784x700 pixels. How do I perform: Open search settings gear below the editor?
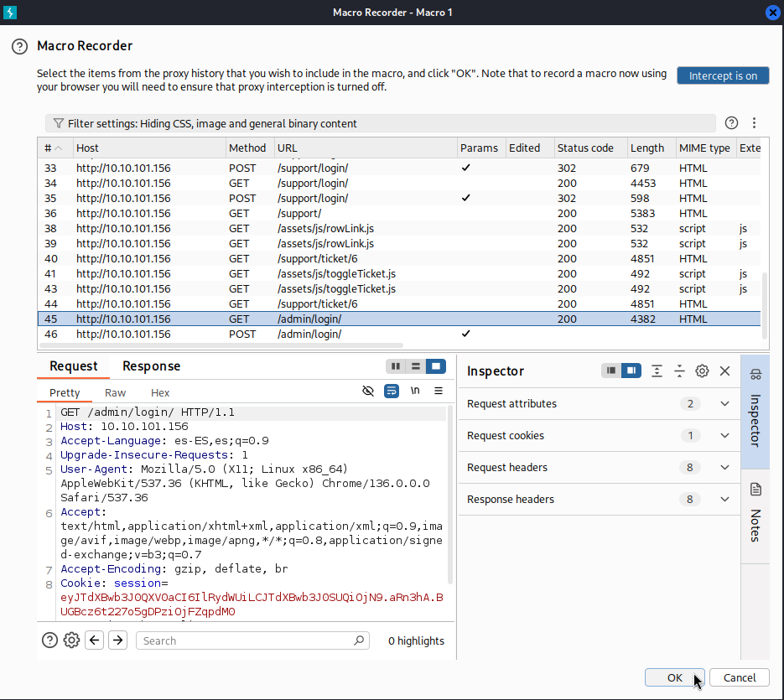[x=71, y=640]
